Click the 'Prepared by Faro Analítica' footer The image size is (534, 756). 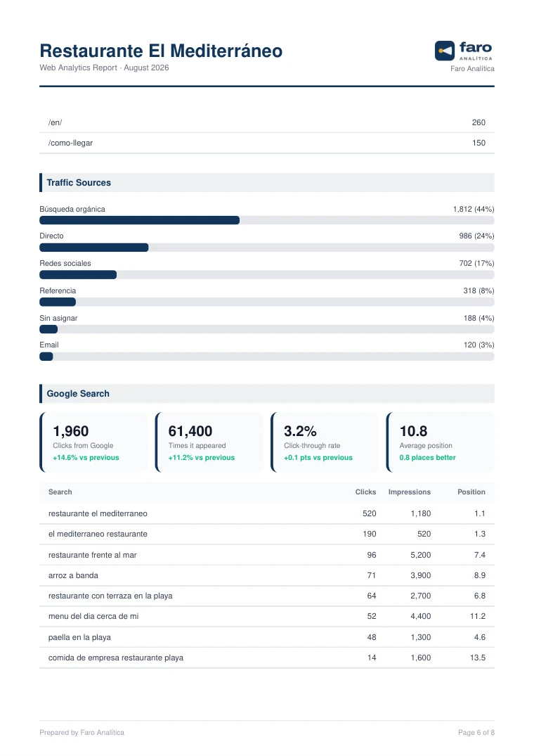(82, 732)
